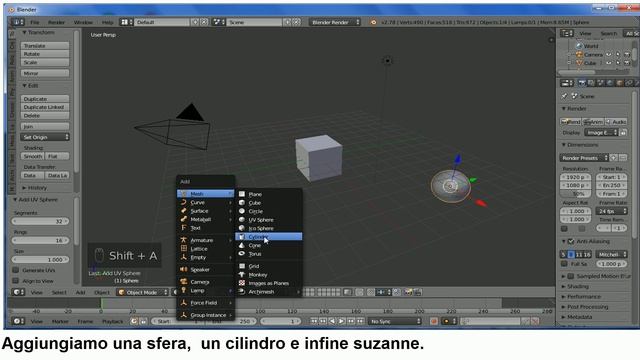640x360 pixels.
Task: Add a Cylinder mesh
Action: [x=268, y=237]
